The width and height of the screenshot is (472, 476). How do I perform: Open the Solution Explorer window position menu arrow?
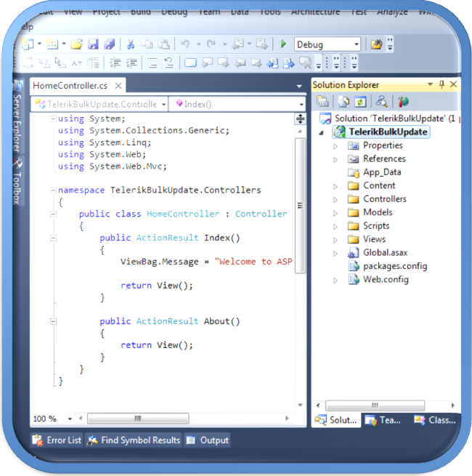click(430, 84)
